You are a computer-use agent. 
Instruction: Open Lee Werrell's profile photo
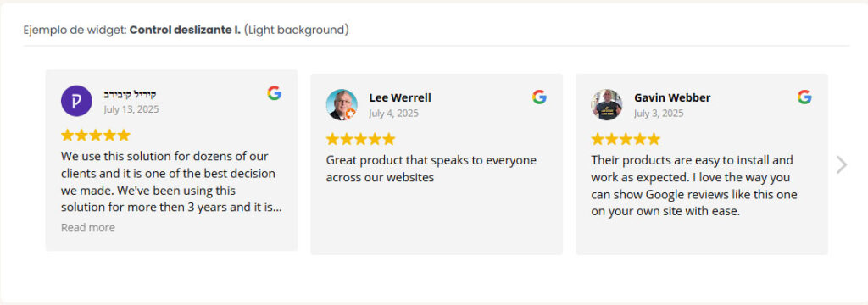click(342, 104)
